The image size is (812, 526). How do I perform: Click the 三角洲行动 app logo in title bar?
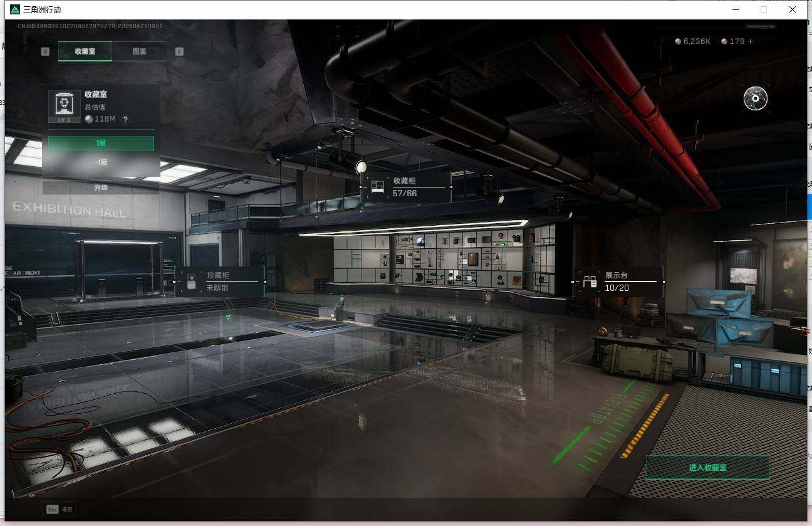click(x=15, y=9)
